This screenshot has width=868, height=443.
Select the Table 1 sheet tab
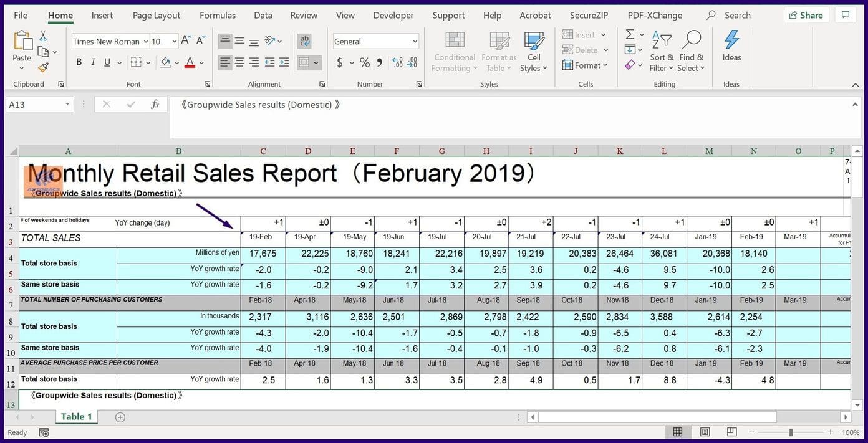pos(77,417)
